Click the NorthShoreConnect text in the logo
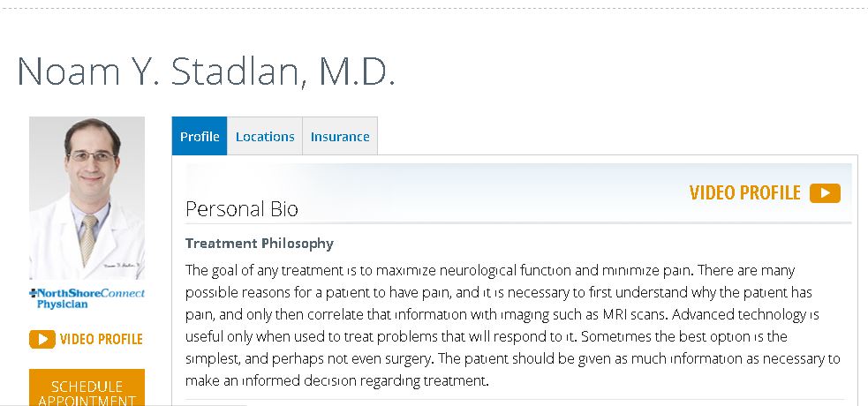 [x=91, y=293]
